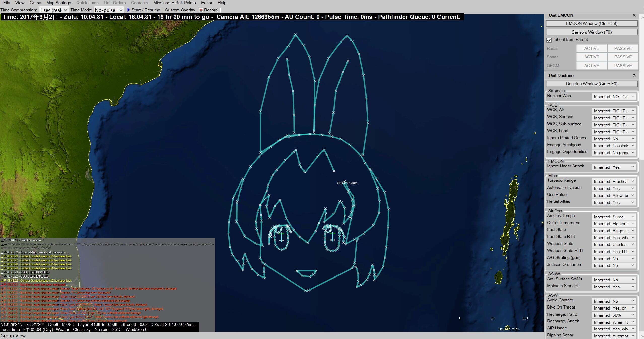
Task: Set Sonar to PASSIVE
Action: [623, 57]
